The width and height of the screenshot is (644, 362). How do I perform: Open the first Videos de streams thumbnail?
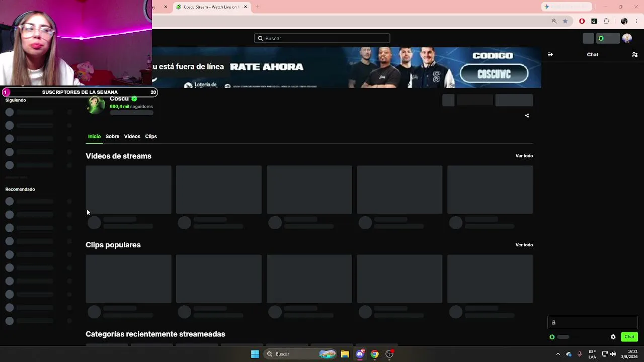tap(128, 190)
